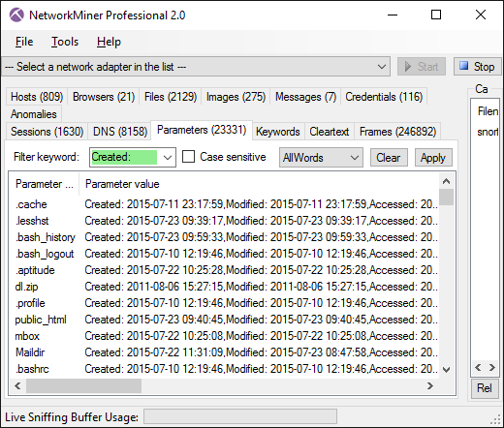The image size is (504, 428).
Task: Switch to the Hosts (809) tab
Action: coord(37,97)
